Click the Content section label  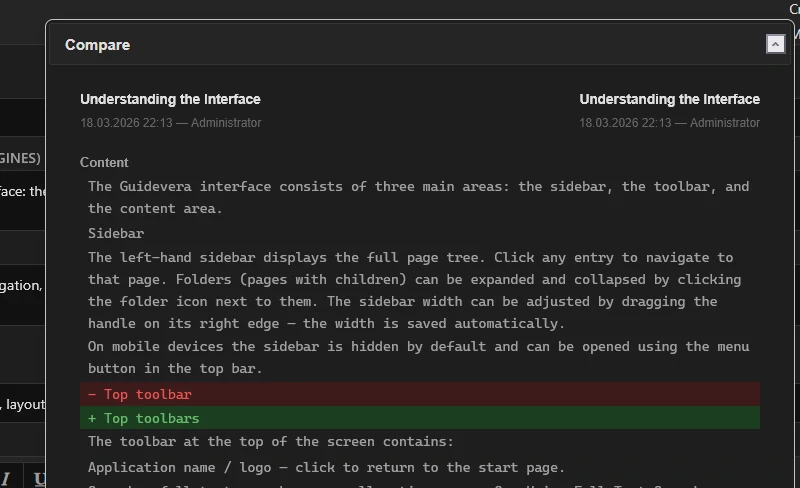pos(104,162)
